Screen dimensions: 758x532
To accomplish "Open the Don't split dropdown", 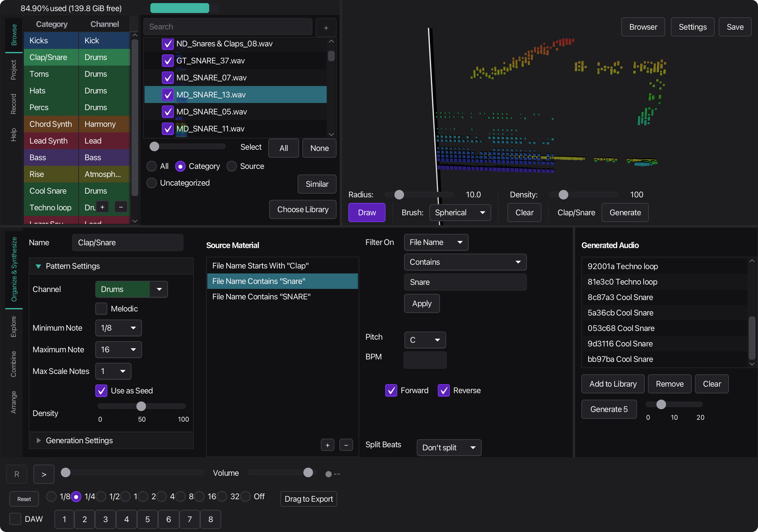I will (x=449, y=448).
